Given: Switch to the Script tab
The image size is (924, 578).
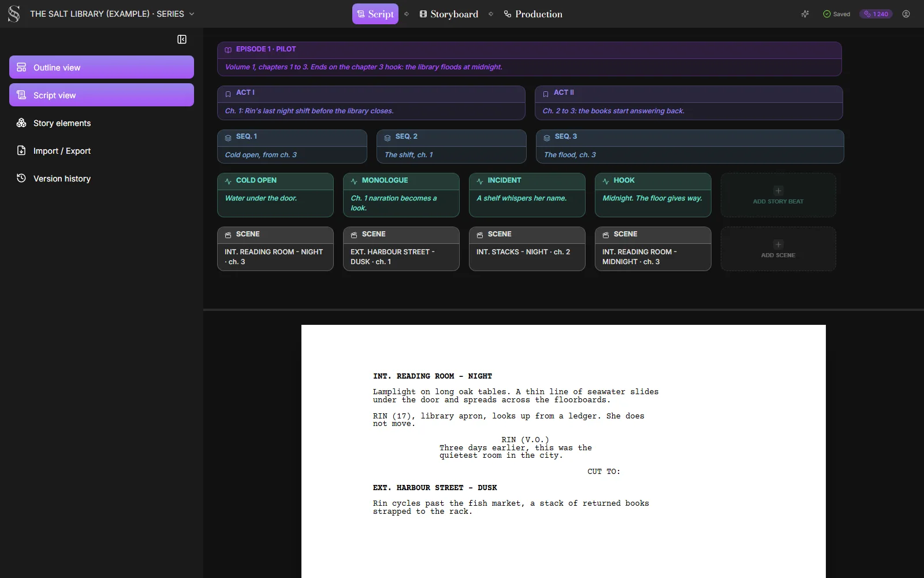Looking at the screenshot, I should [x=375, y=14].
